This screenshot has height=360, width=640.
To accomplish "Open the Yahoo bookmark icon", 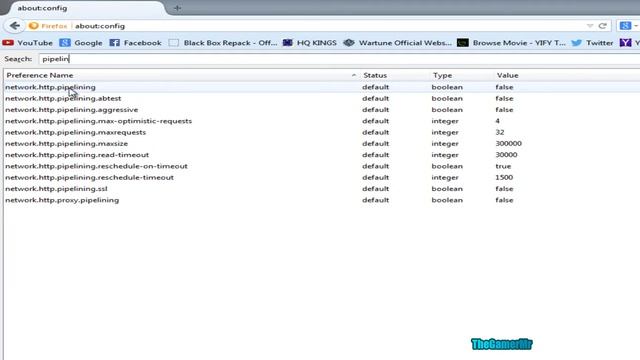I will point(625,43).
